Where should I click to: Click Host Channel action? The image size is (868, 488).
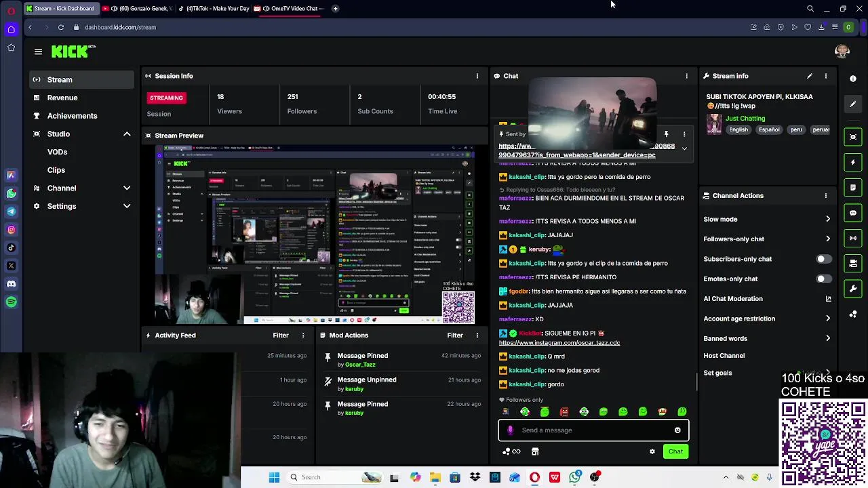tap(724, 355)
